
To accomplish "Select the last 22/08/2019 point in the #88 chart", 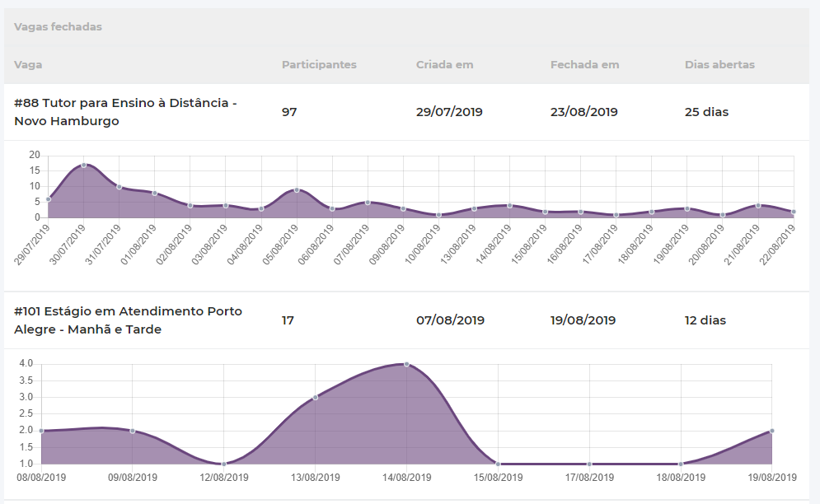I will pyautogui.click(x=794, y=212).
